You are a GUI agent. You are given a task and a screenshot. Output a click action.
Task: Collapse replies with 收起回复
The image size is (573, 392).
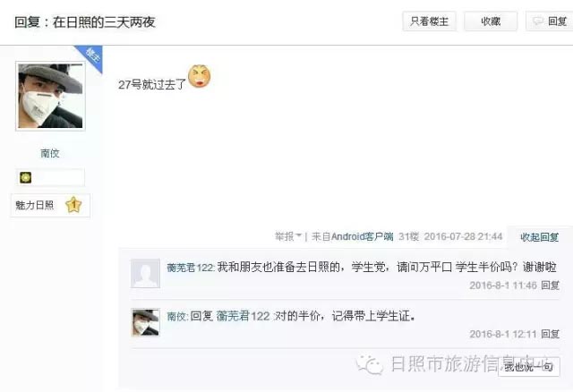539,237
